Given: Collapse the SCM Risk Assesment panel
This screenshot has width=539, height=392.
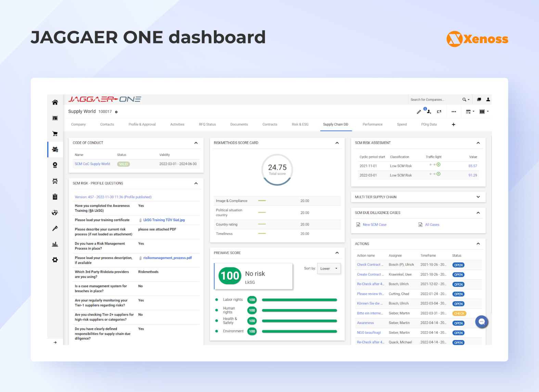Looking at the screenshot, I should pos(478,143).
